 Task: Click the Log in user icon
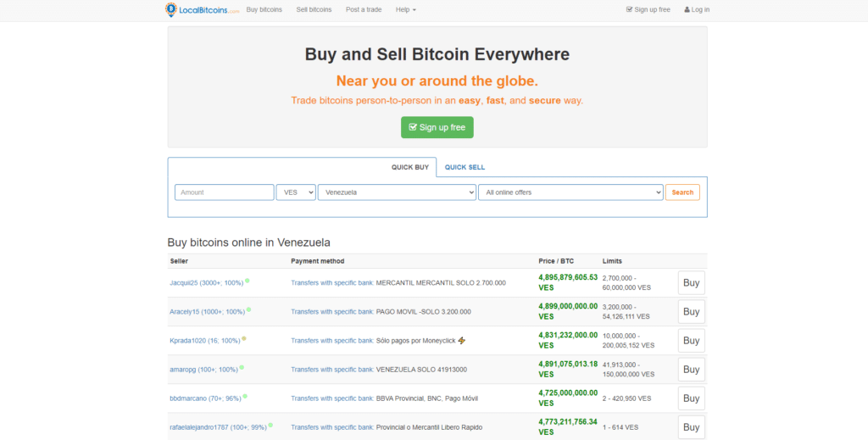click(687, 9)
